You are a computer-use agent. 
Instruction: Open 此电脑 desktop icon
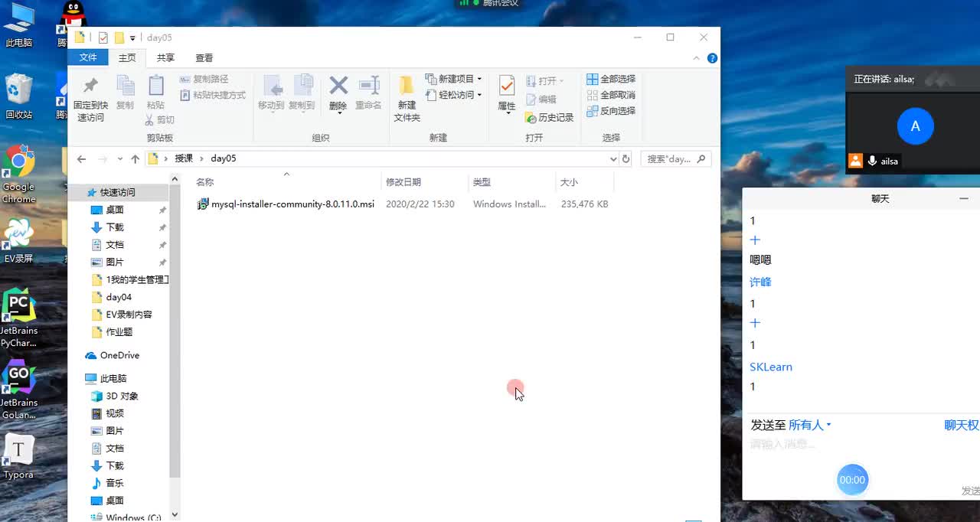(18, 26)
